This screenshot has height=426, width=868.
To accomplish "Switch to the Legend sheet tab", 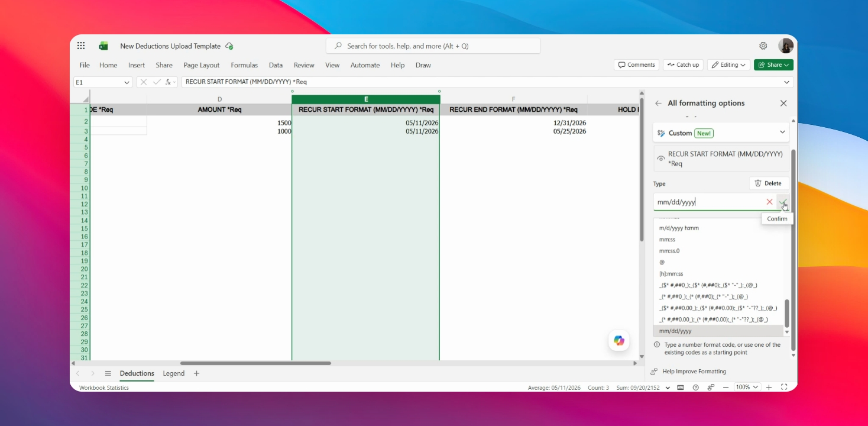I will (x=174, y=373).
